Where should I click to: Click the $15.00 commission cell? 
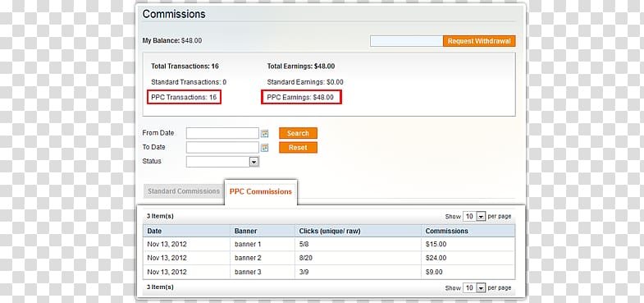(468, 244)
